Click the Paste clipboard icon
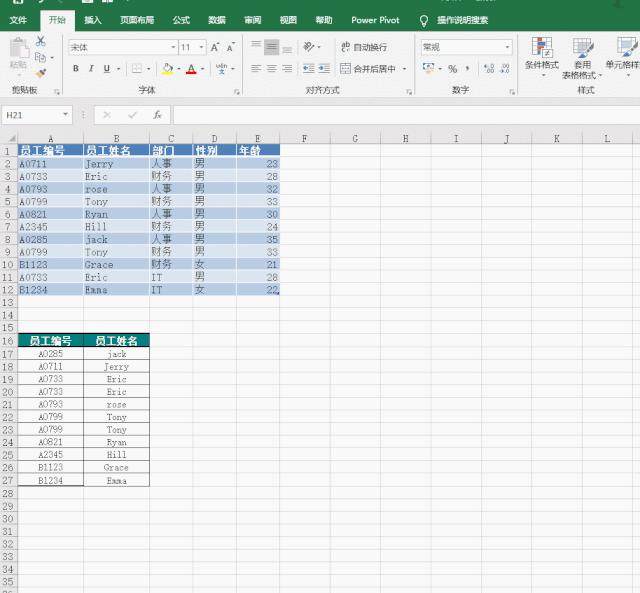This screenshot has width=640, height=593. pyautogui.click(x=19, y=48)
